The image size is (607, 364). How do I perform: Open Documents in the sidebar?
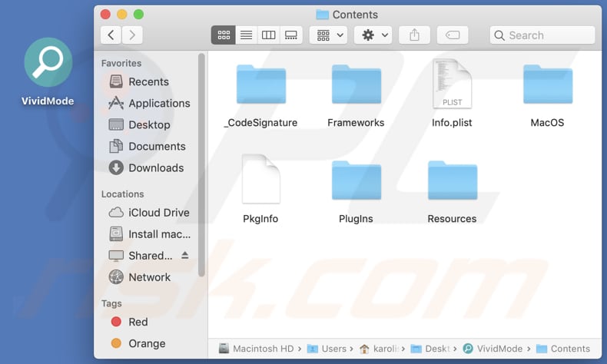[148, 146]
